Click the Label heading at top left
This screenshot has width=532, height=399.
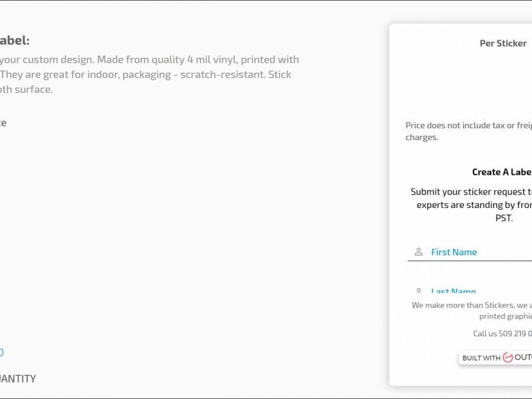(x=14, y=41)
